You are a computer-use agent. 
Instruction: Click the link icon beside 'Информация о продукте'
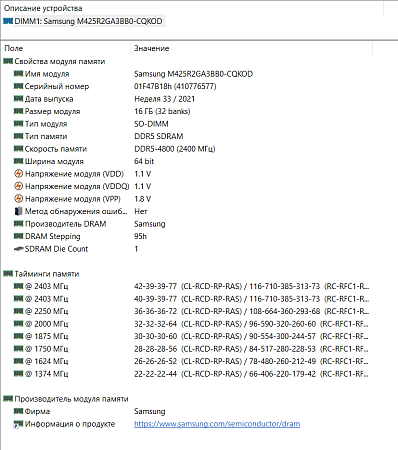tap(18, 424)
